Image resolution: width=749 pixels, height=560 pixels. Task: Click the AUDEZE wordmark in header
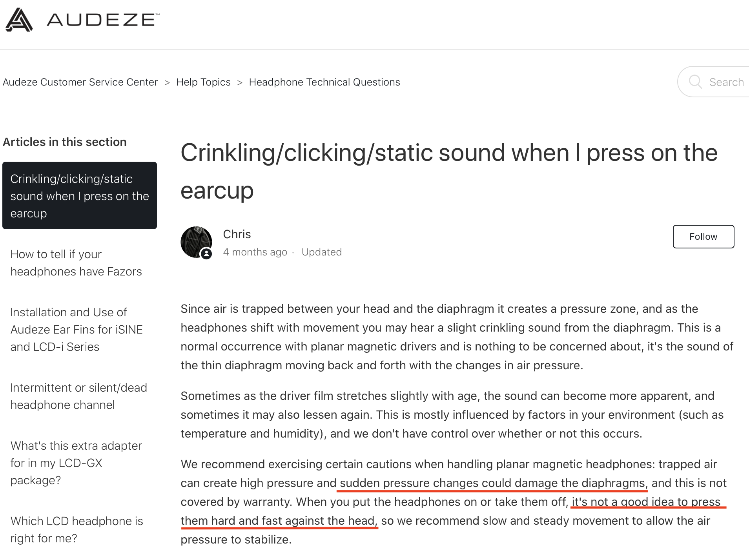pos(103,20)
